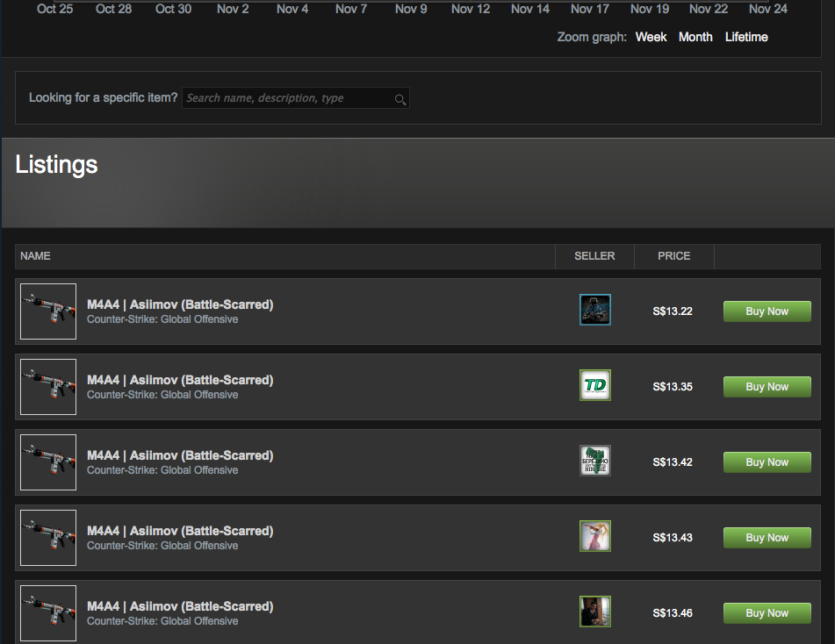The height and width of the screenshot is (644, 835).
Task: Click the Nov 24 graph date label
Action: 768,9
